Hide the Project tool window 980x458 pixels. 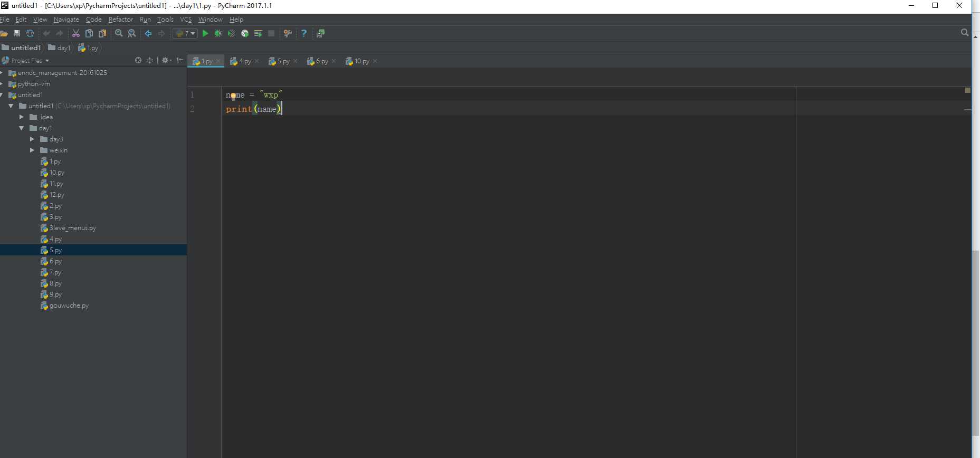(x=180, y=60)
